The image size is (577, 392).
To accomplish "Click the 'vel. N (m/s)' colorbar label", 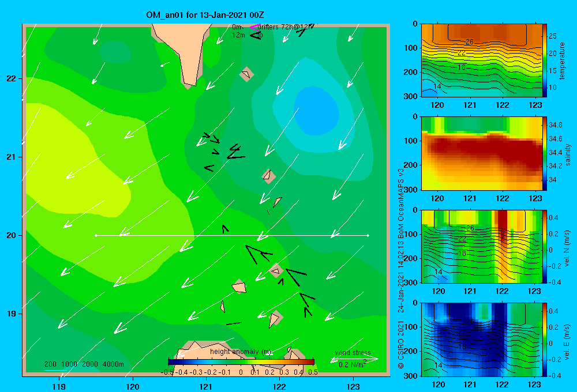I will pos(567,248).
